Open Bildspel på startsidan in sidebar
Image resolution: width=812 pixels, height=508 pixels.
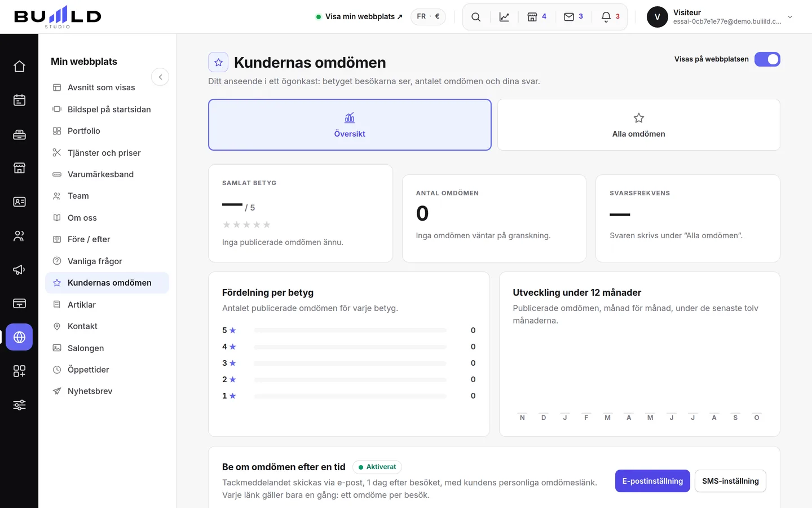107,110
